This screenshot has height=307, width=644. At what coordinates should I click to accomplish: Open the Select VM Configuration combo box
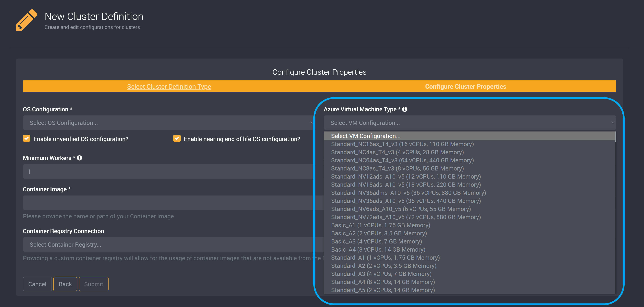[x=470, y=122]
